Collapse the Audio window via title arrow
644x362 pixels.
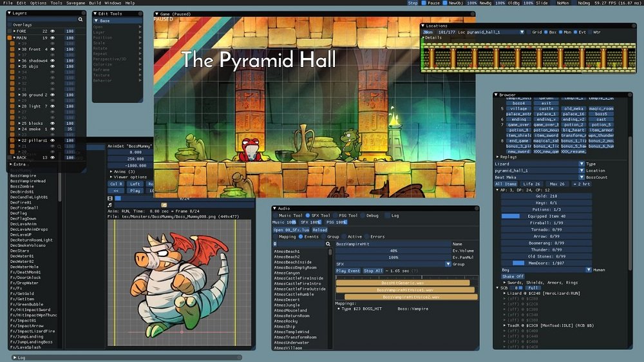pos(275,208)
